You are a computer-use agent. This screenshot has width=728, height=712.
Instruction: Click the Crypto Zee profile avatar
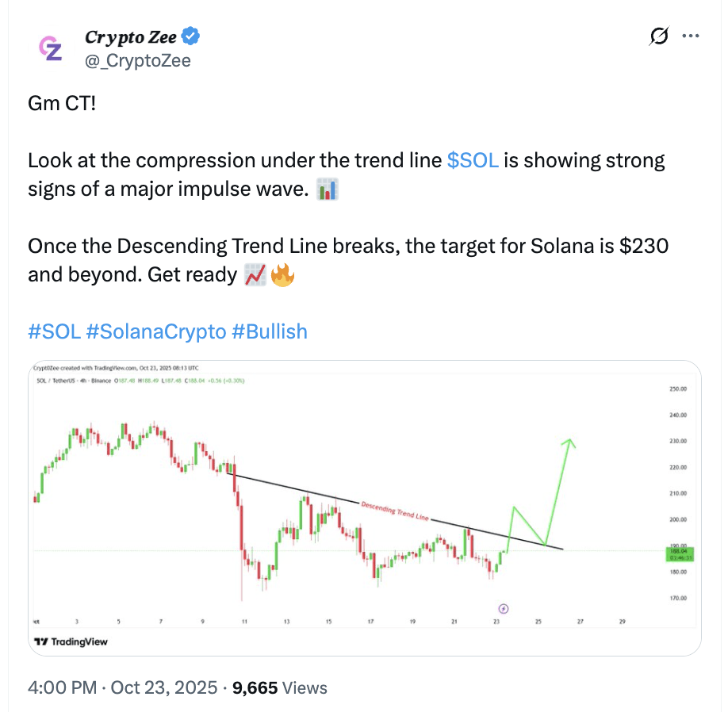(x=51, y=48)
